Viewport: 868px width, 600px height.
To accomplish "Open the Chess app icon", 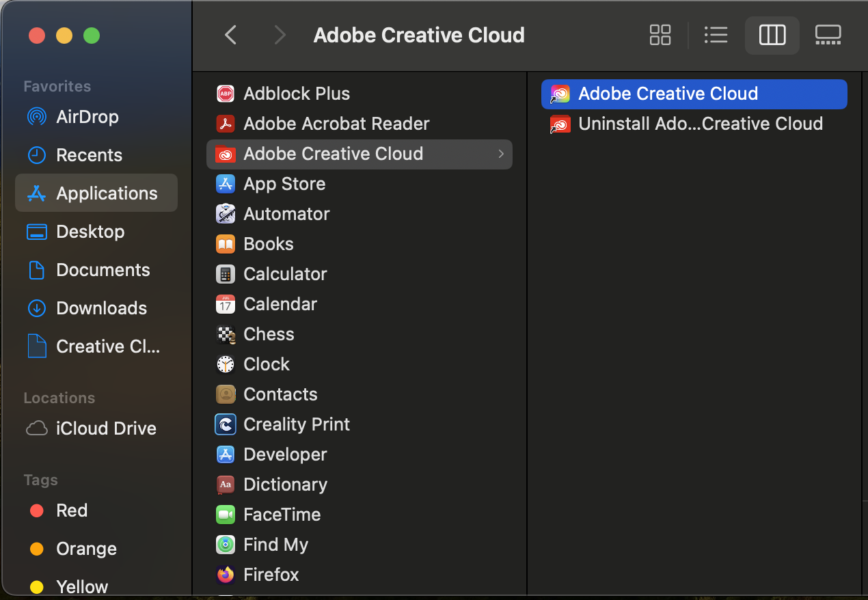I will (225, 334).
